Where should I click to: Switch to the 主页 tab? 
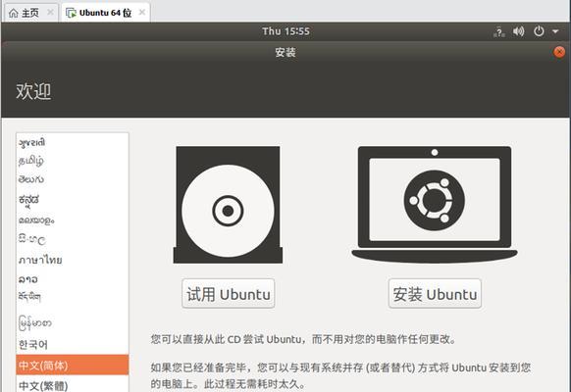point(30,13)
